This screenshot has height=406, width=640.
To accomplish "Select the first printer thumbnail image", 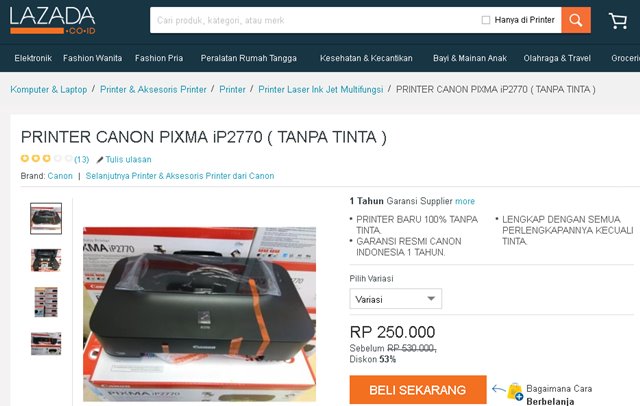I will tap(46, 218).
